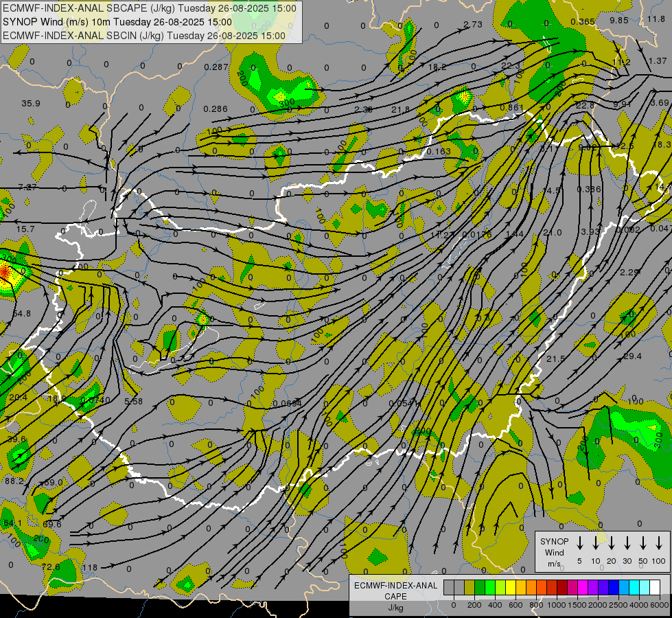Pick the dark red 1000 CAPE legend swatch
The width and height of the screenshot is (672, 618).
click(562, 588)
